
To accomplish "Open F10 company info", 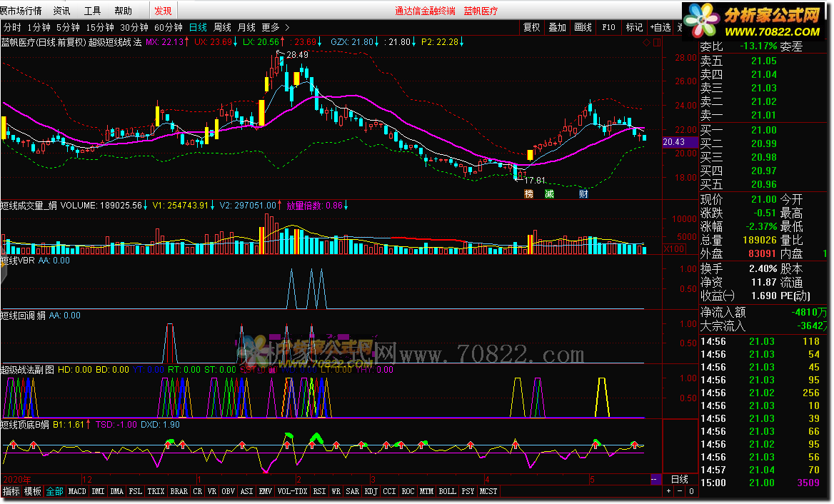I will click(608, 27).
